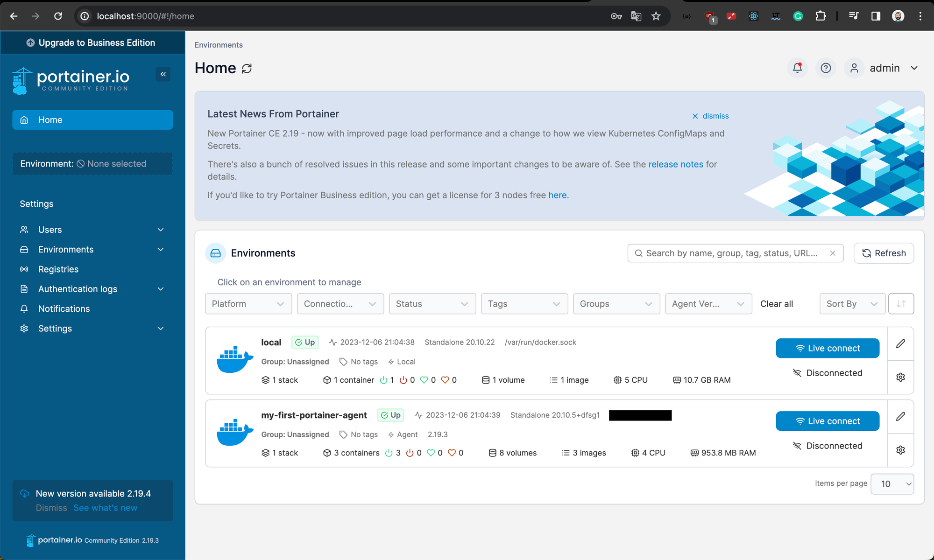Open settings gear for my-first-portainer-agent
This screenshot has height=560, width=934.
(x=900, y=450)
